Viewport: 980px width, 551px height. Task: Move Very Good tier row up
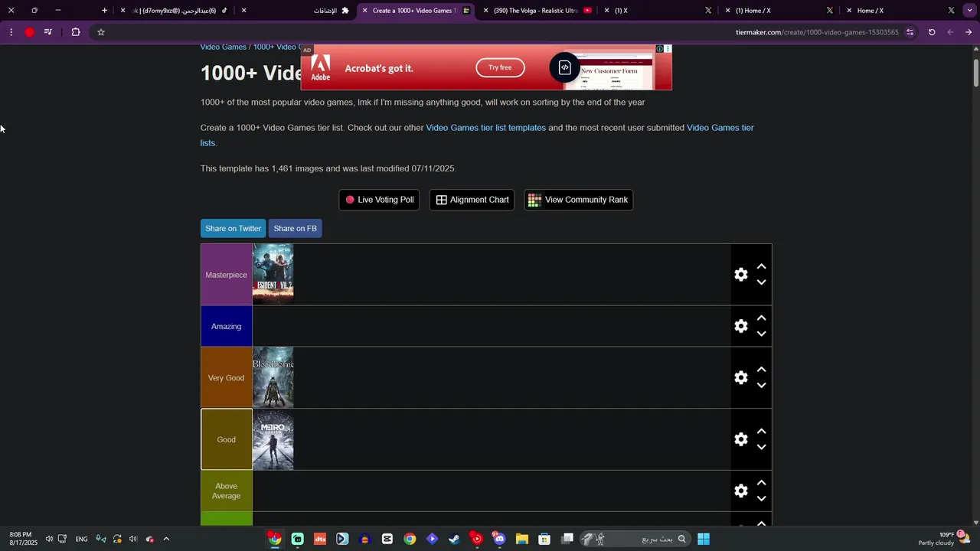(x=761, y=369)
